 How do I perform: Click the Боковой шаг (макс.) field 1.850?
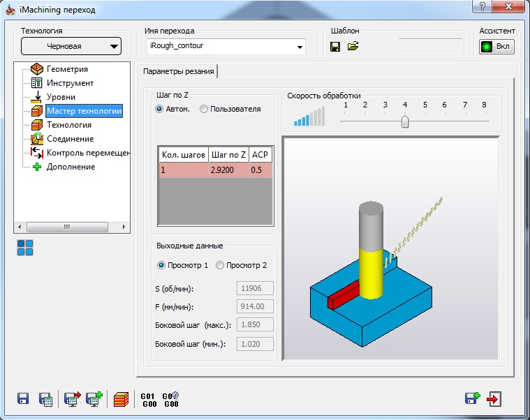pos(255,325)
